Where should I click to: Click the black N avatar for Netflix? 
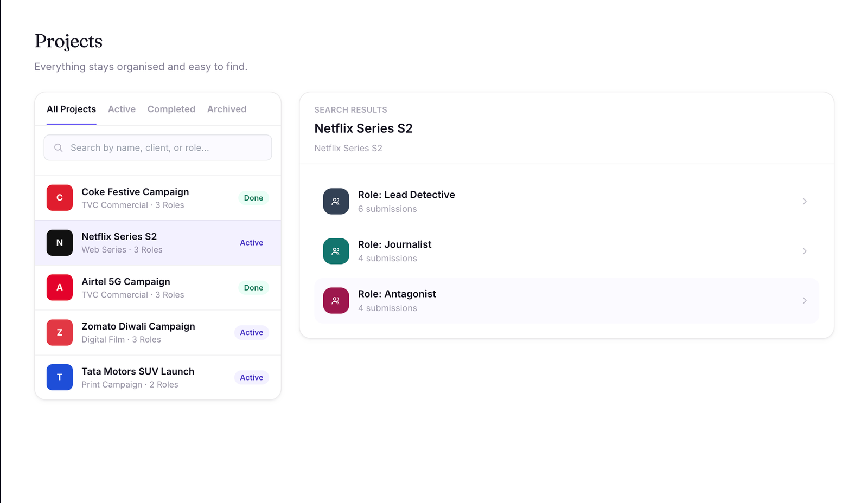[60, 243]
